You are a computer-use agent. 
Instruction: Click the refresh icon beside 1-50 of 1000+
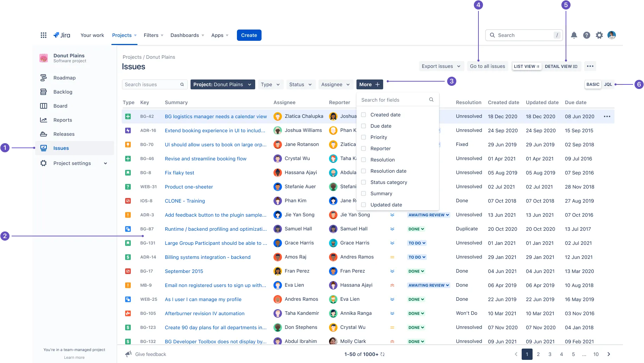click(382, 354)
